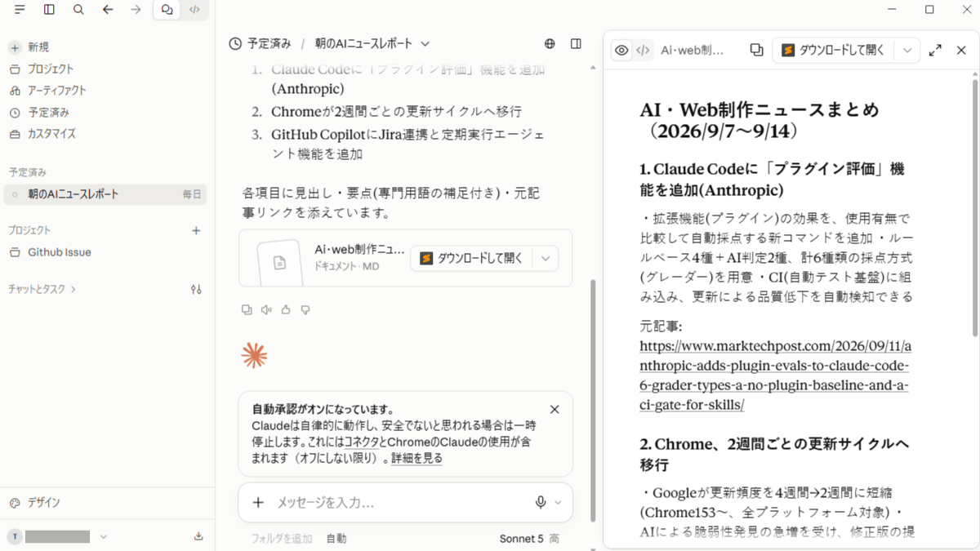Read response aloud with speaker icon
The height and width of the screenshot is (551, 980).
pyautogui.click(x=266, y=309)
